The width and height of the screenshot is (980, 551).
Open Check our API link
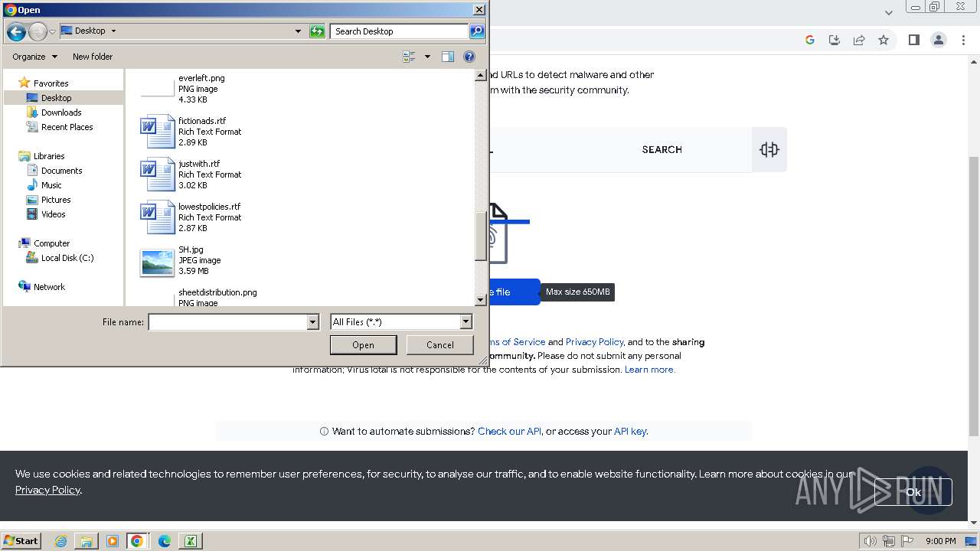509,432
